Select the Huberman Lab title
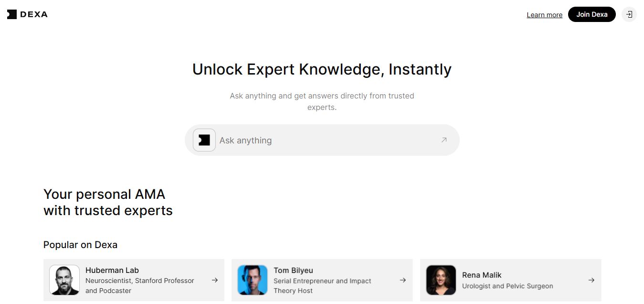Viewport: 644px width, 304px height. tap(112, 270)
